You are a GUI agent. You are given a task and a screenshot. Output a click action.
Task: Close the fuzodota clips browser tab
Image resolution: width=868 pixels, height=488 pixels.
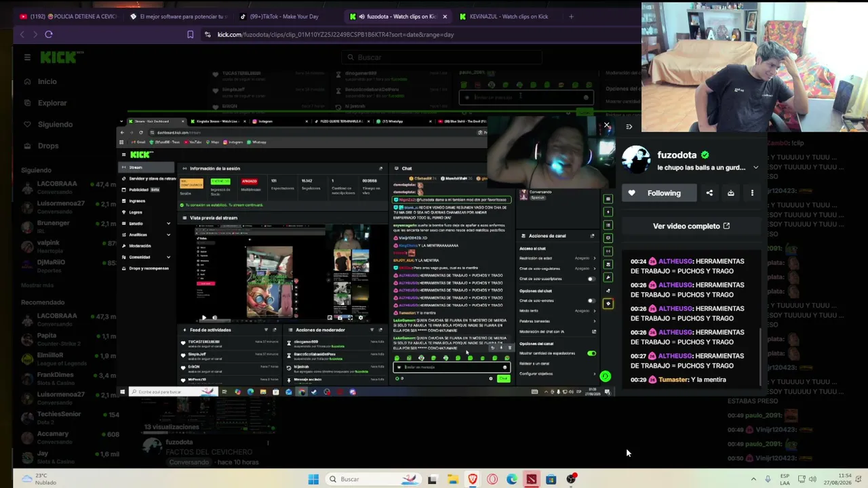(445, 16)
